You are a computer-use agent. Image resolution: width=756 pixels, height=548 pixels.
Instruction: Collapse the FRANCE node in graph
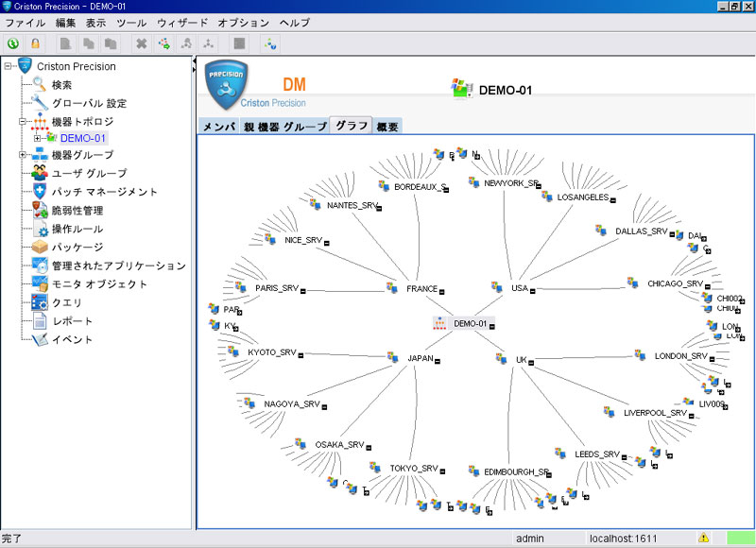coord(441,292)
